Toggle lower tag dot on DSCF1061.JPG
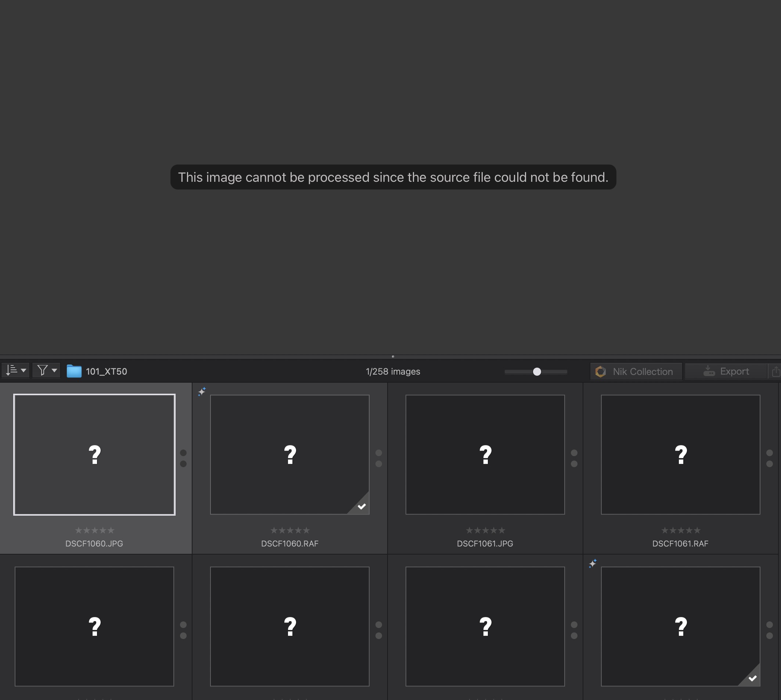The height and width of the screenshot is (700, 781). (x=575, y=464)
